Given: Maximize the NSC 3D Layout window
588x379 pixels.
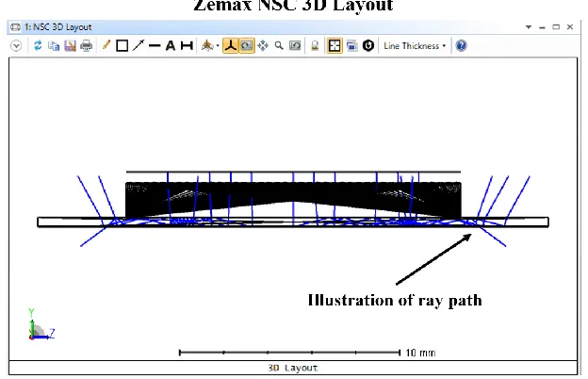Looking at the screenshot, I should [556, 27].
